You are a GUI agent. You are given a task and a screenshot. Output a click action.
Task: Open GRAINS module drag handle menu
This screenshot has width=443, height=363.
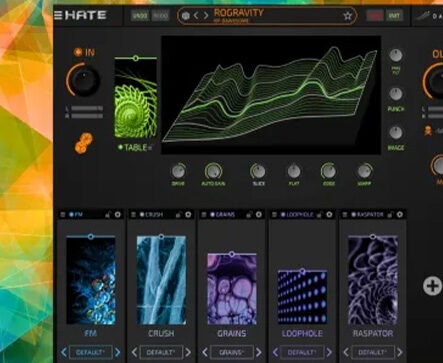tap(204, 215)
